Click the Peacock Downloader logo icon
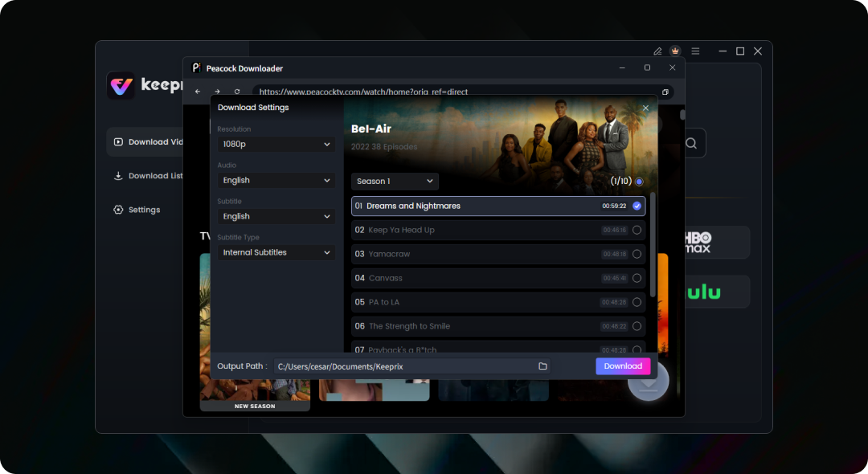 (x=196, y=67)
